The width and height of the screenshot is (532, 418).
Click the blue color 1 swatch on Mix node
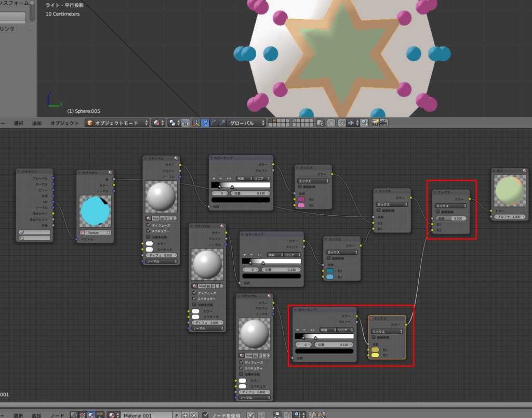(330, 271)
